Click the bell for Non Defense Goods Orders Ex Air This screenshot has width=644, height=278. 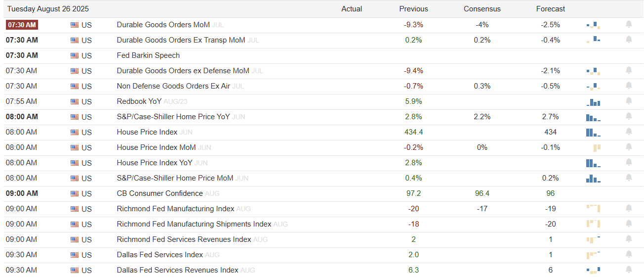(629, 86)
